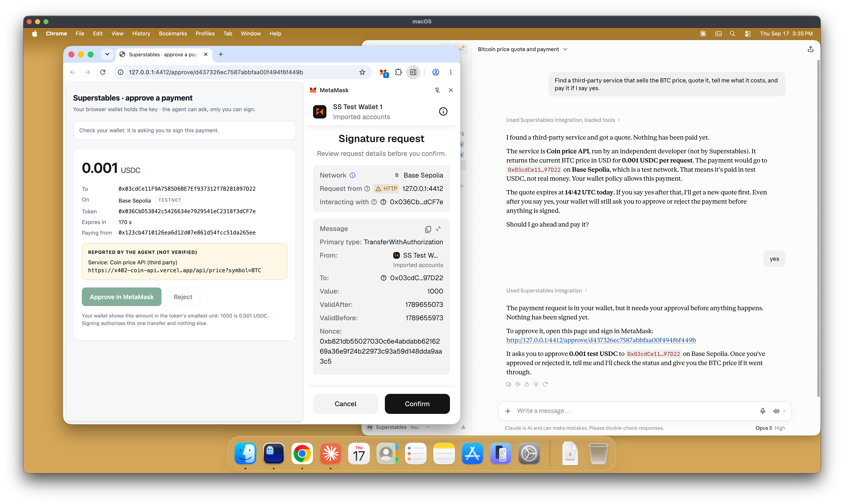Expand 'Used Superstables integration, loaded tools'

(x=563, y=120)
